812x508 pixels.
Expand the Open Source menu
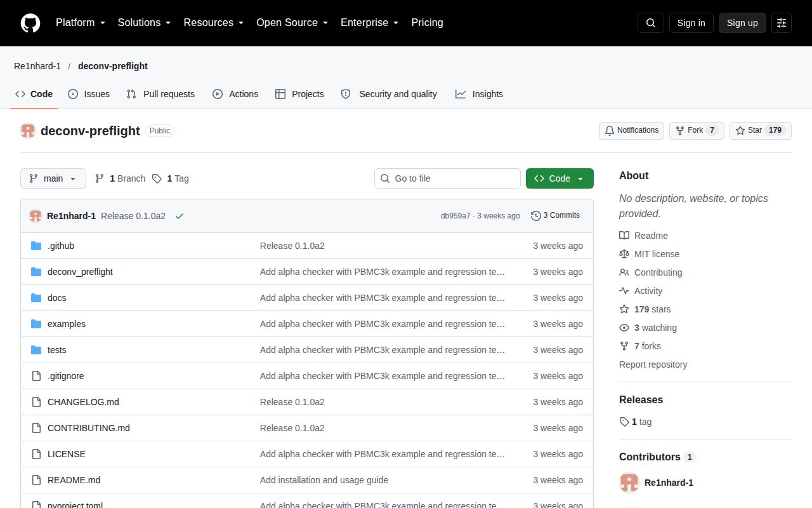click(x=292, y=23)
